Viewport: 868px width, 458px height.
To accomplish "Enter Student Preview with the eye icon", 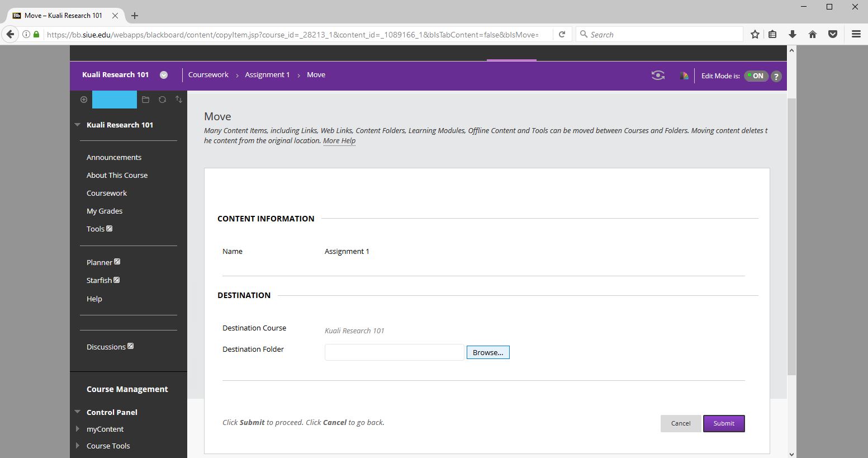I will tap(658, 75).
